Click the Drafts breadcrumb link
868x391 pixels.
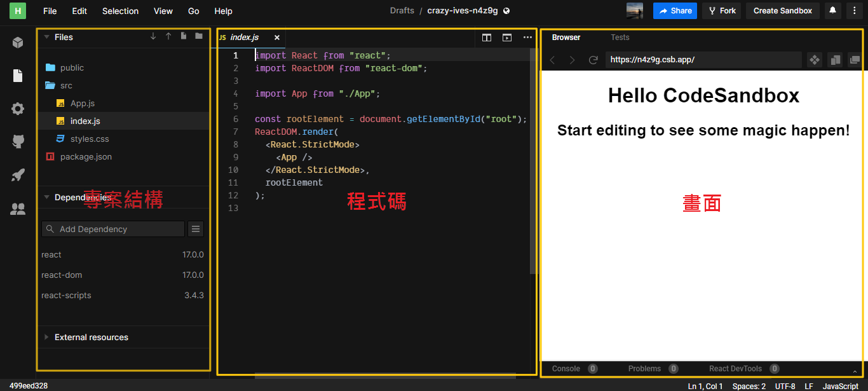(402, 11)
